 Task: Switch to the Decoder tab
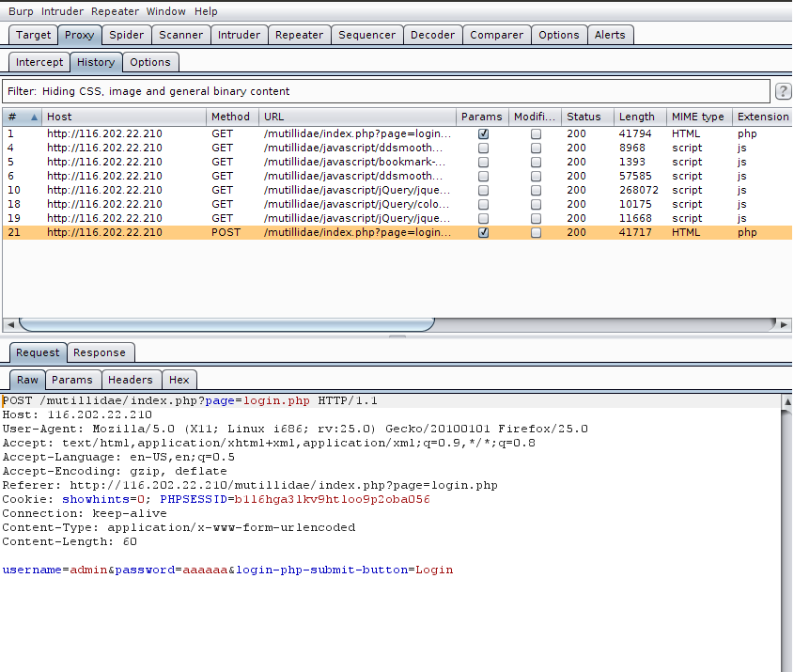433,35
